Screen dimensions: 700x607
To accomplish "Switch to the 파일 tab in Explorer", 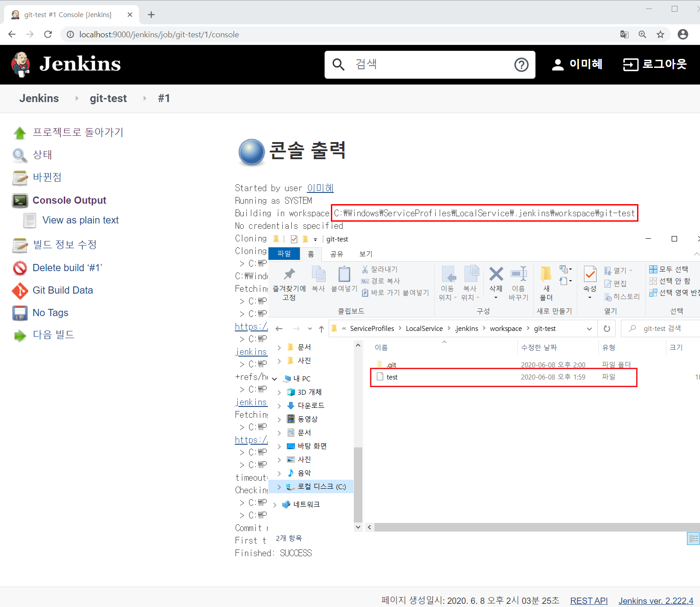I will click(284, 254).
